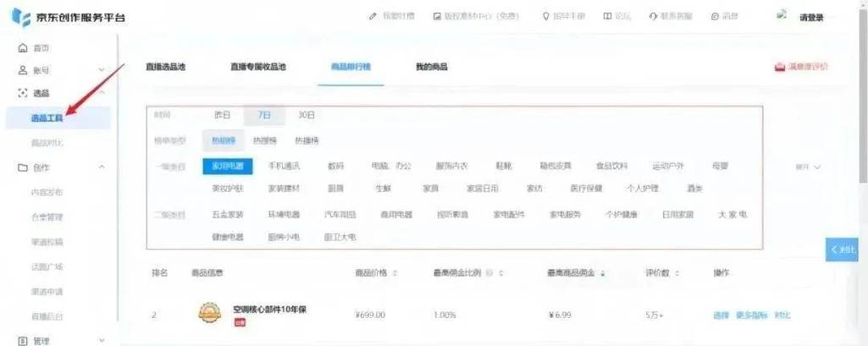Collapse the 创作 sidebar section
The image size is (868, 346).
point(102,167)
